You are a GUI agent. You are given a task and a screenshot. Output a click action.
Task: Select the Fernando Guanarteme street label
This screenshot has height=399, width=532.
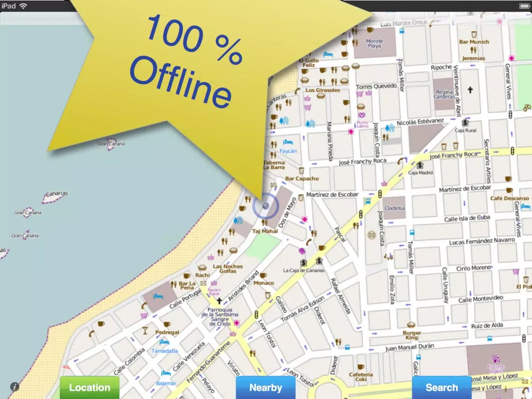pyautogui.click(x=208, y=362)
